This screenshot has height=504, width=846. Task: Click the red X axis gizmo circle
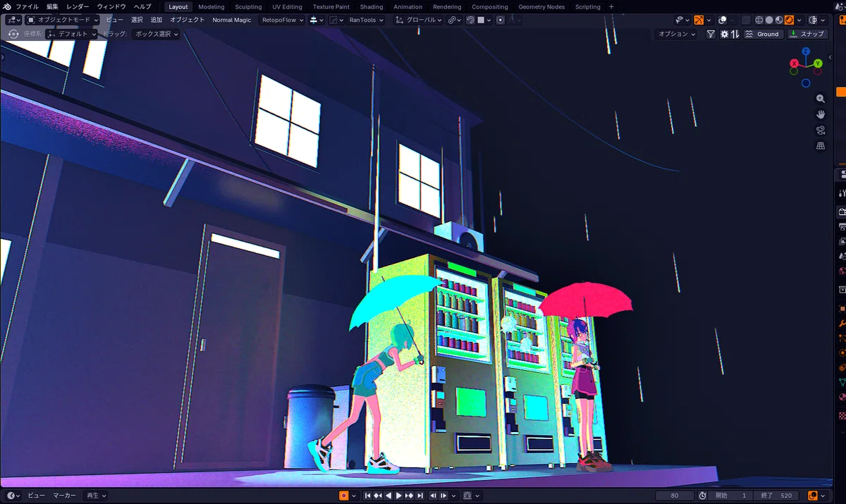pyautogui.click(x=794, y=63)
